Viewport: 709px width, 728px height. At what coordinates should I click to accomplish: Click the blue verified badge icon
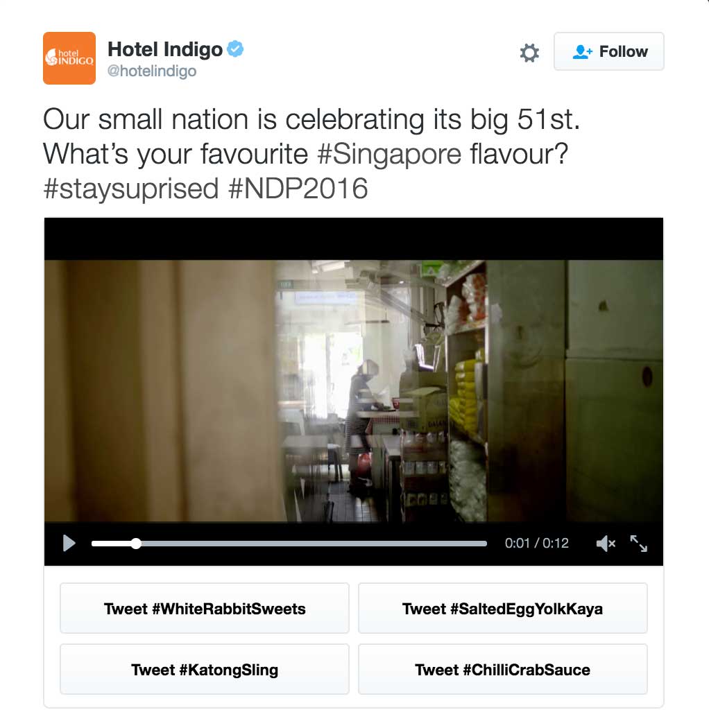click(x=235, y=49)
